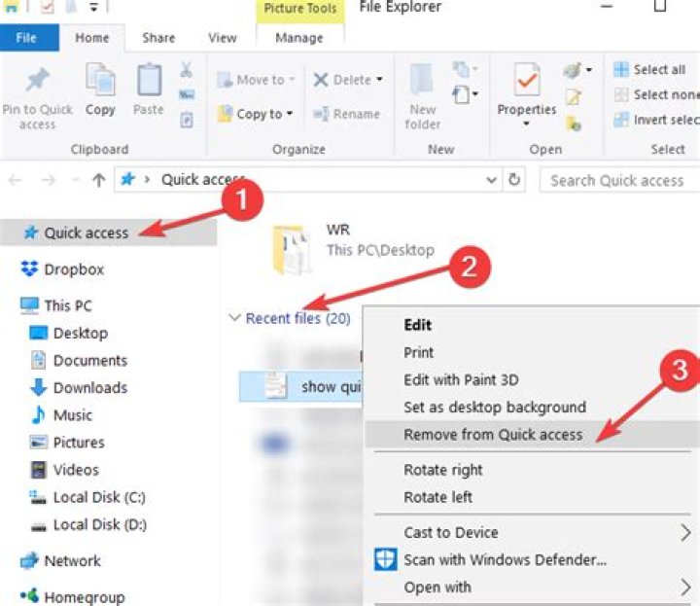This screenshot has width=700, height=606.
Task: Open Videos in navigation pane
Action: [65, 470]
